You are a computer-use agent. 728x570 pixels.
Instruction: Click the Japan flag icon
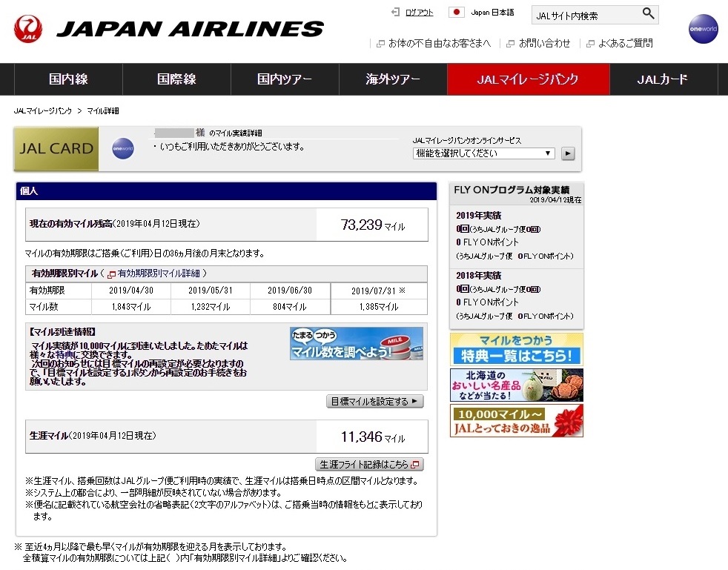tap(456, 12)
